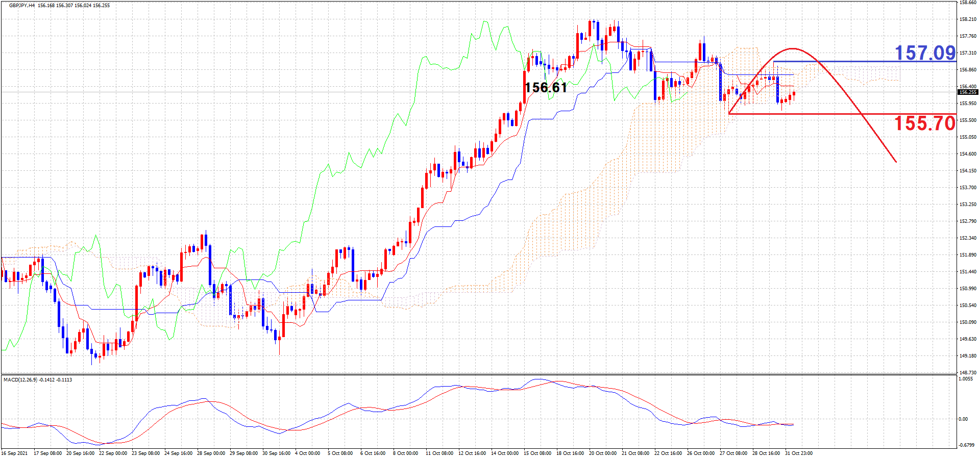Select the red 155.70 price annotation
This screenshot has width=980, height=459.
click(x=924, y=123)
